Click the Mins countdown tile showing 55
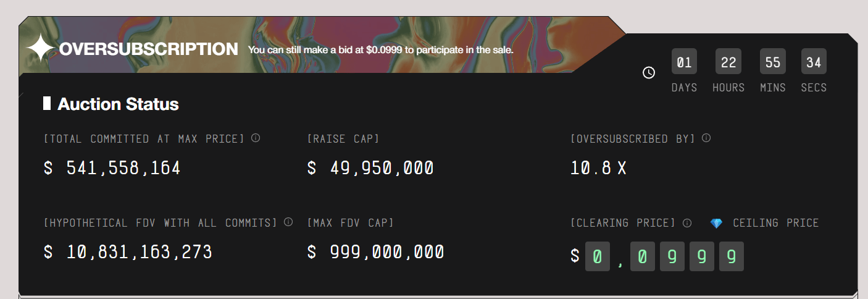Screen dimensions: 868x299 pyautogui.click(x=773, y=62)
